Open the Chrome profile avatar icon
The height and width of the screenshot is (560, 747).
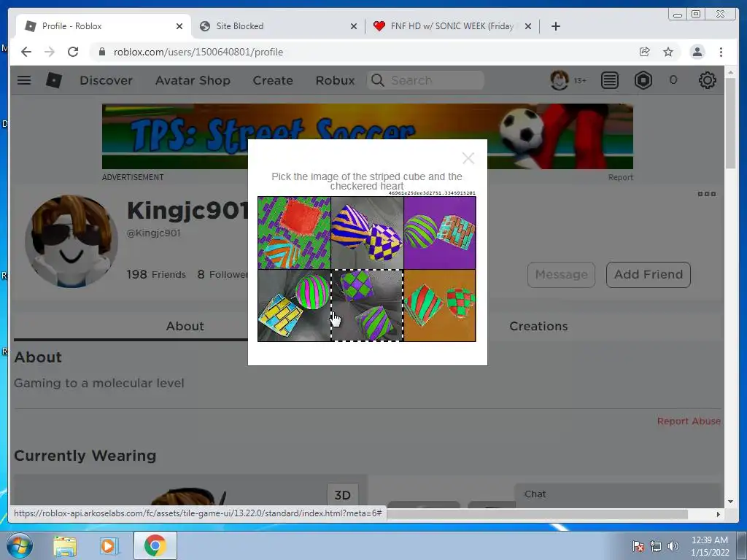click(697, 52)
